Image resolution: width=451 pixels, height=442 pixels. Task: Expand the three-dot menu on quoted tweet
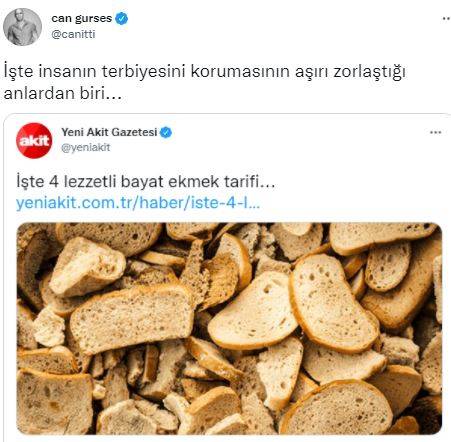click(x=435, y=132)
